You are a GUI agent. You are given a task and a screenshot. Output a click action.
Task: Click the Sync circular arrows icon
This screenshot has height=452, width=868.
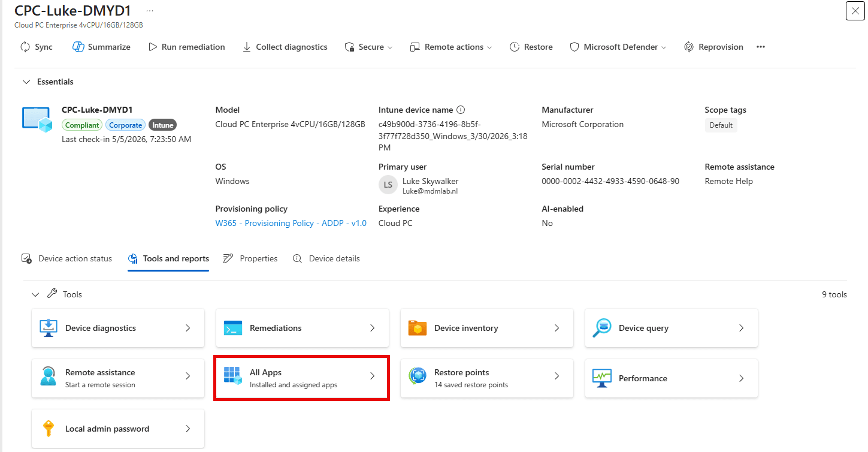(x=25, y=47)
